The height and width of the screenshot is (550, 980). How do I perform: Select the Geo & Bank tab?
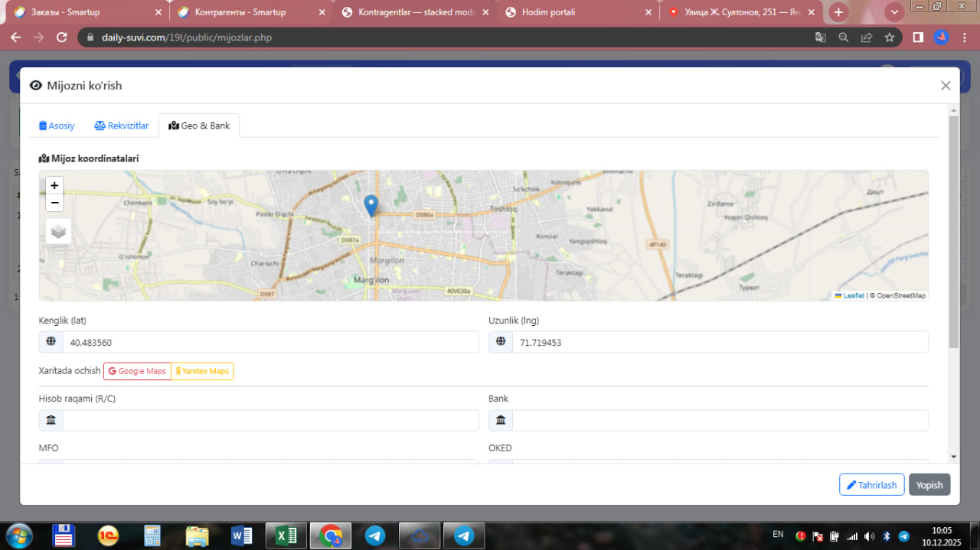199,125
